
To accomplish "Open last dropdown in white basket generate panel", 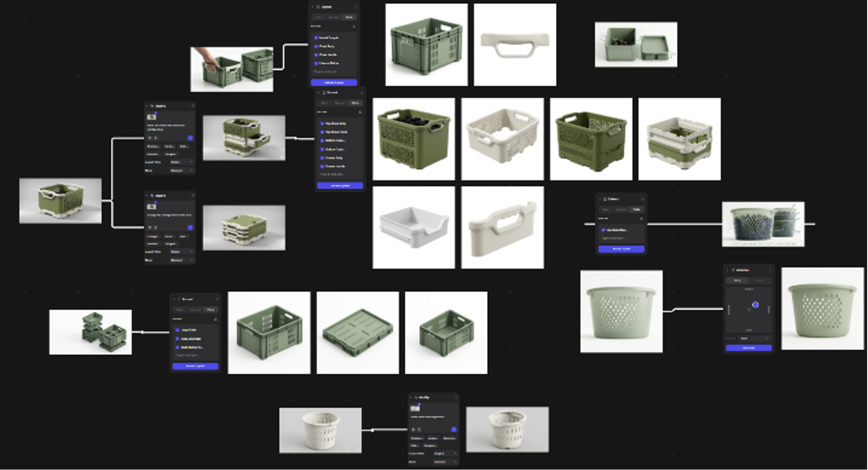I will click(x=445, y=462).
